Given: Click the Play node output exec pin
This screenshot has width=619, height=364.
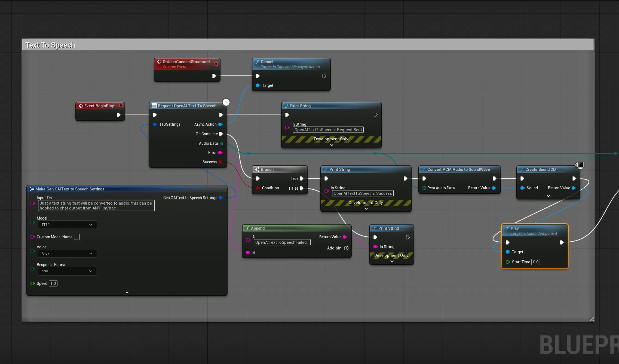Looking at the screenshot, I should tap(562, 242).
